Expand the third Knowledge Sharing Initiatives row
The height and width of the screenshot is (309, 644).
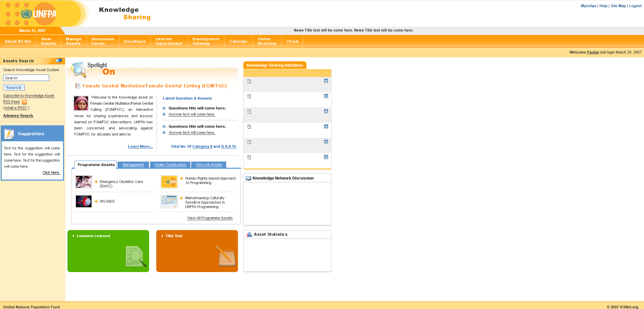[x=326, y=111]
